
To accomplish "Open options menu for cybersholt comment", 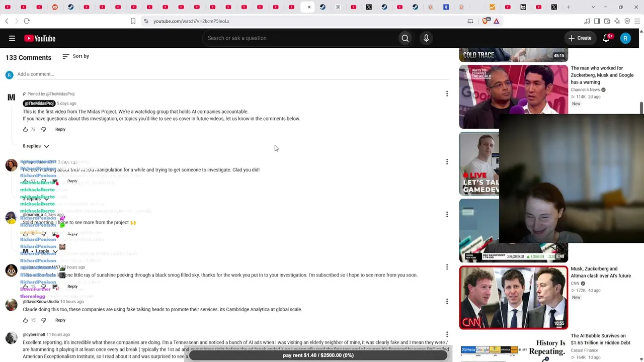I will (447, 334).
